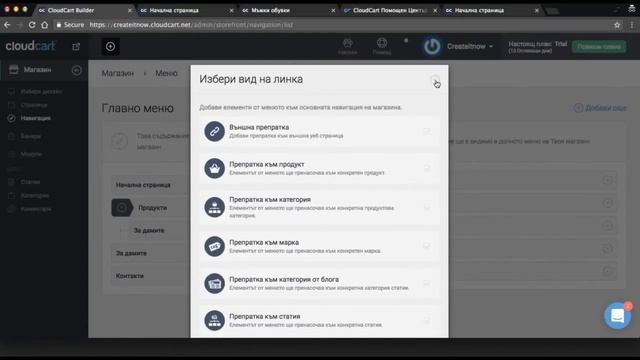
Task: Choose the product link basket icon
Action: coord(214,168)
